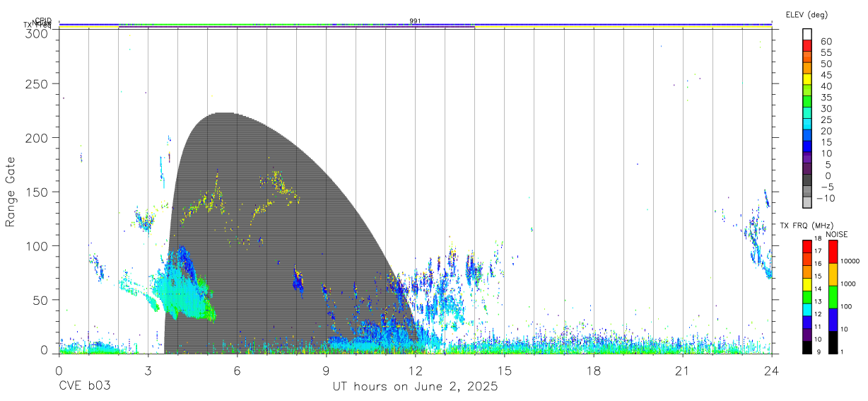Click the cyan ELEV swatch beside 25

point(807,124)
